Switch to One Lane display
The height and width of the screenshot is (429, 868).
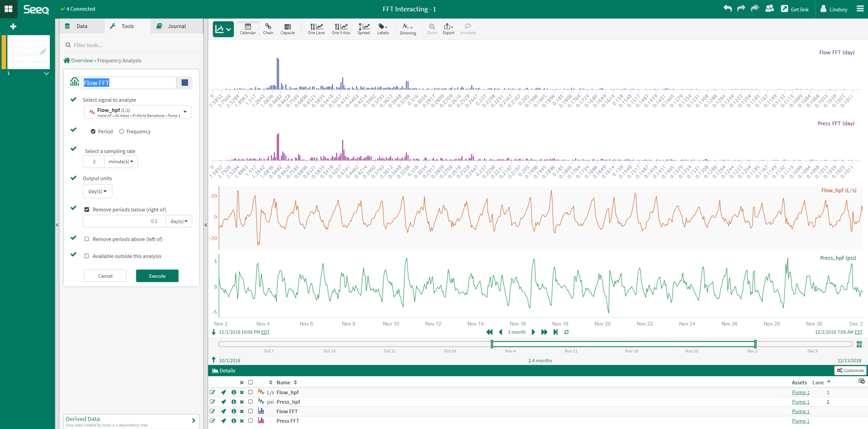tap(316, 29)
